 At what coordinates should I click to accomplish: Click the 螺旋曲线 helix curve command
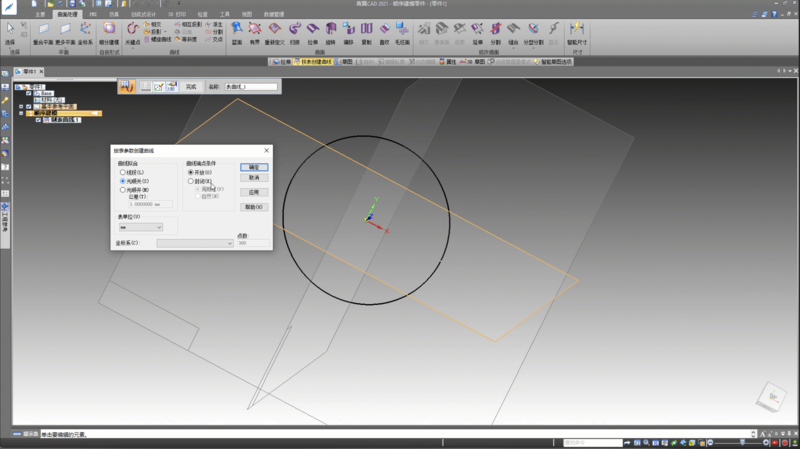[157, 39]
